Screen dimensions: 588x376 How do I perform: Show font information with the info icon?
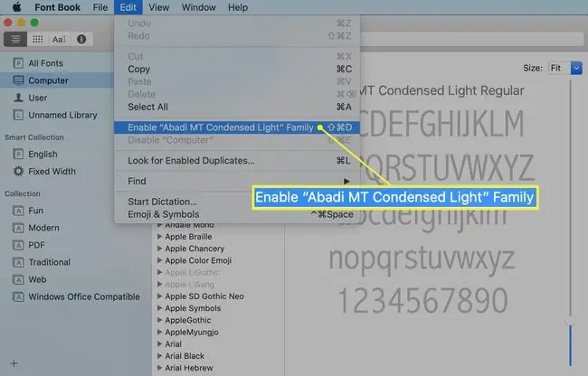(81, 39)
